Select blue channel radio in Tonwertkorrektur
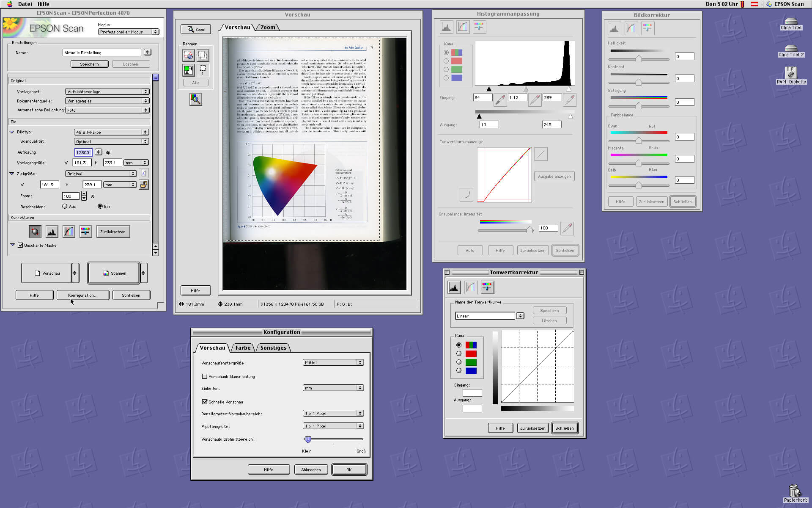Viewport: 812px width, 508px height. point(459,370)
